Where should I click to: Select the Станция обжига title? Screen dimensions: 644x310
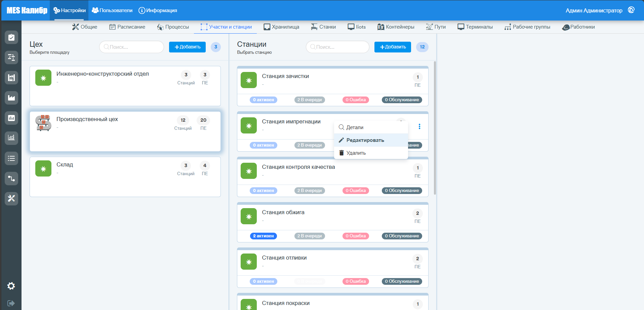pyautogui.click(x=283, y=212)
